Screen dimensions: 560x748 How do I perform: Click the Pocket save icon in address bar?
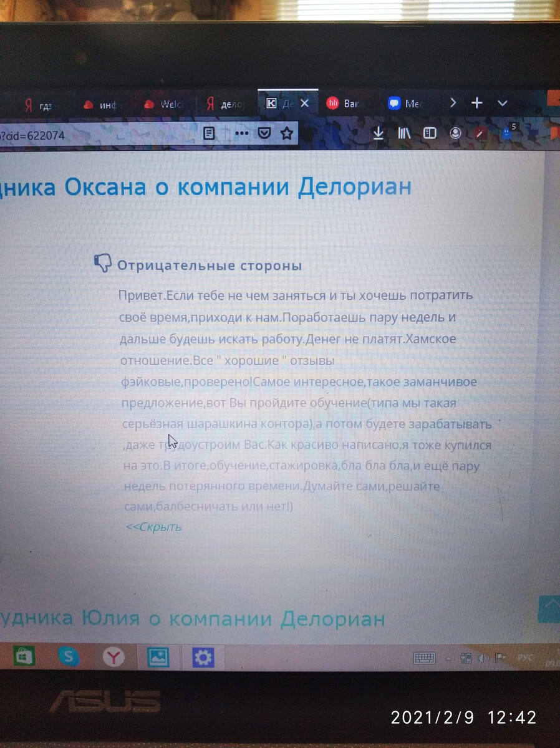click(264, 133)
